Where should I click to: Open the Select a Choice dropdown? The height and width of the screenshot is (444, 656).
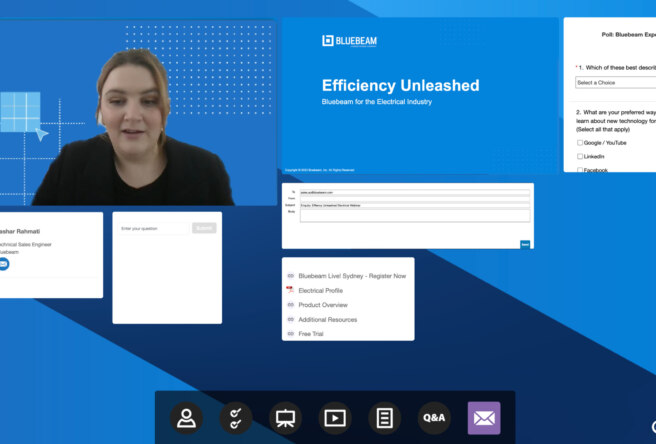pos(615,82)
